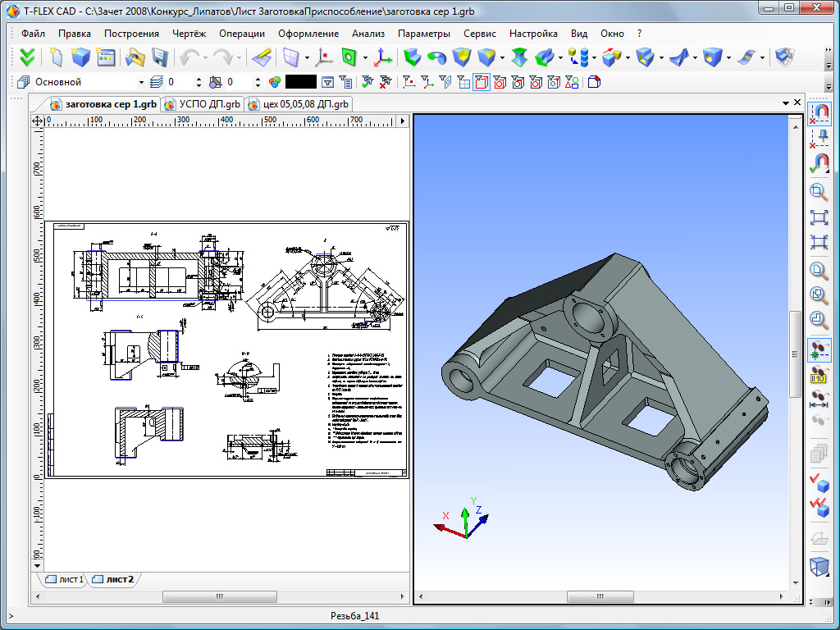Expand the workplane tool dropdown arrow
The height and width of the screenshot is (630, 840).
click(x=308, y=57)
